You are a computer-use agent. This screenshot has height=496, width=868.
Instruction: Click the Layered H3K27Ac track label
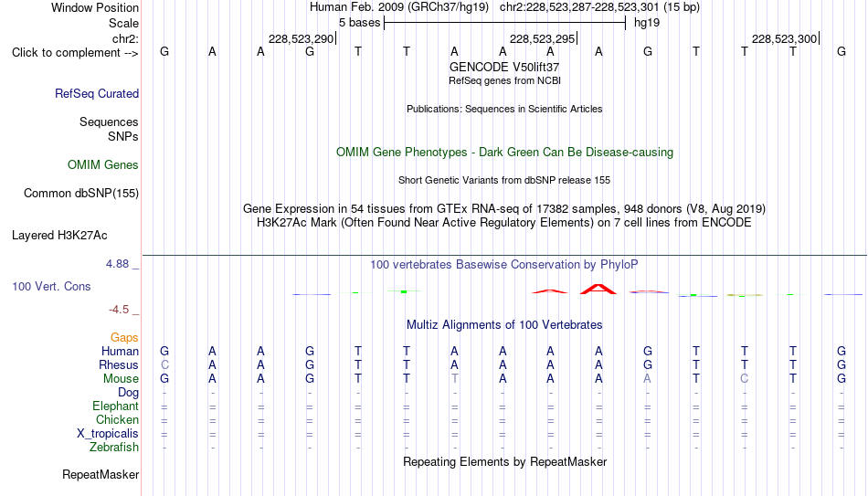[x=59, y=236]
